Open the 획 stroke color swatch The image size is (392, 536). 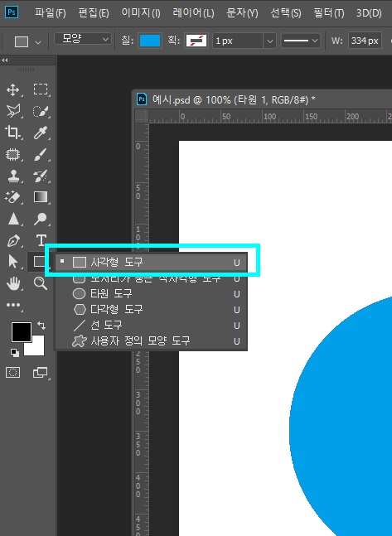point(196,41)
